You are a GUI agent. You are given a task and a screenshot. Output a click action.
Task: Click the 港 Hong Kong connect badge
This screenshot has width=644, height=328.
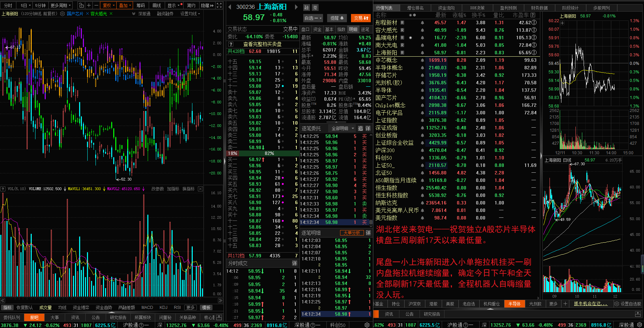(x=314, y=8)
